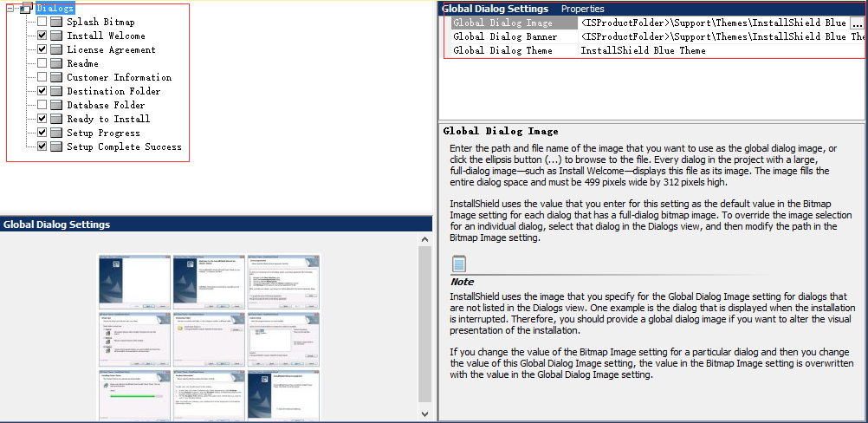The width and height of the screenshot is (868, 423).
Task: Click the preview pane vertical scrollbar thumb
Action: pos(425,324)
